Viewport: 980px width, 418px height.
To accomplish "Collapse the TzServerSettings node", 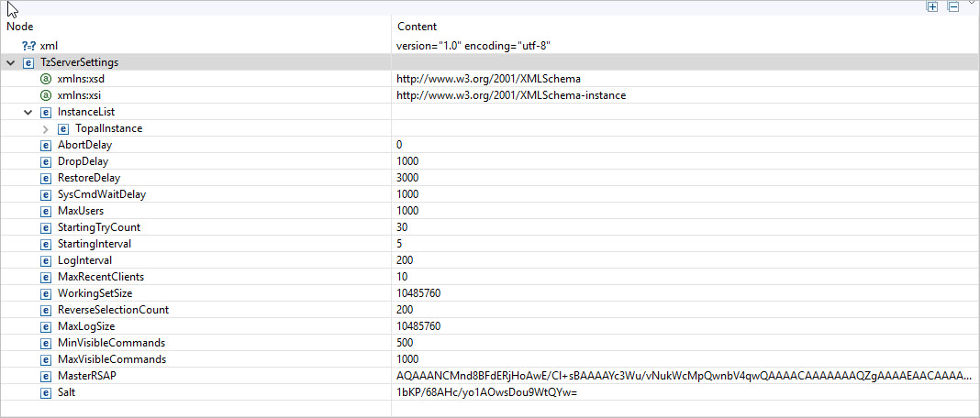I will pyautogui.click(x=10, y=62).
